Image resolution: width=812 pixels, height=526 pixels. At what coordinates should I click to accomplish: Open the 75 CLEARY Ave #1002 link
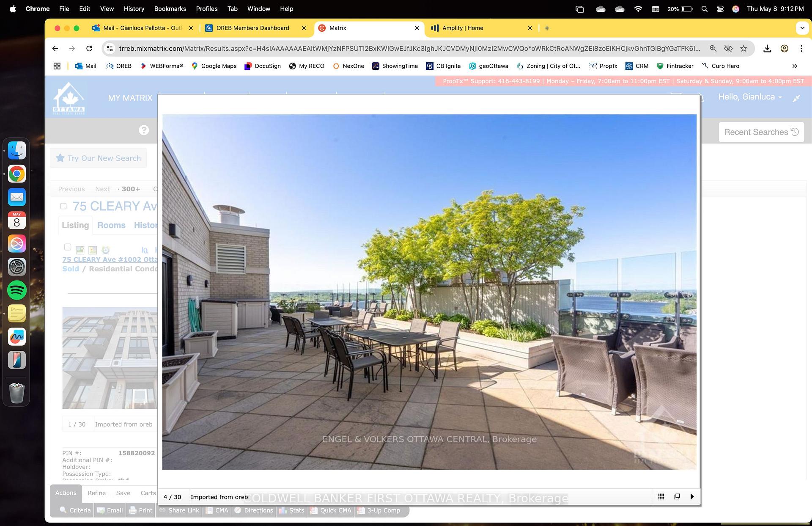click(x=110, y=259)
